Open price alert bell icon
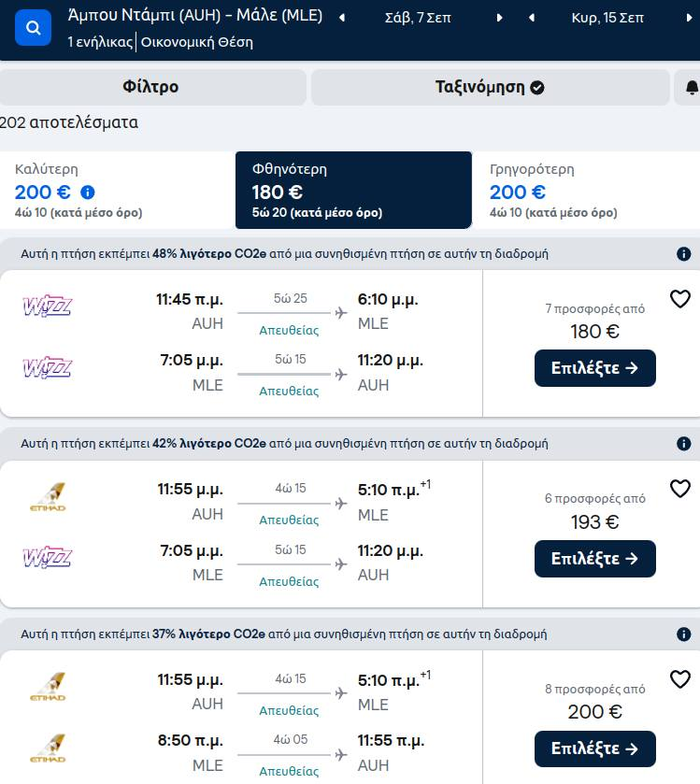 [x=691, y=88]
